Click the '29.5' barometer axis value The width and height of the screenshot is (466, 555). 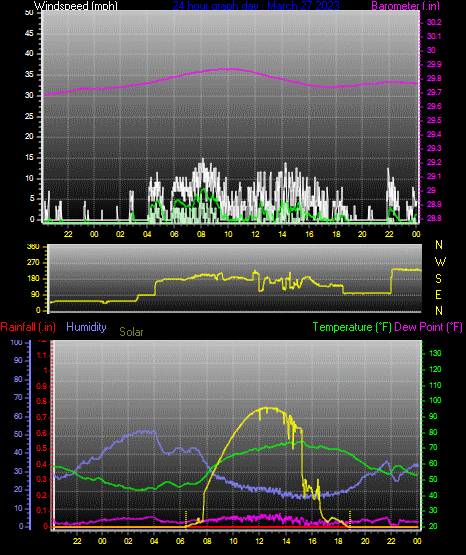tap(434, 120)
